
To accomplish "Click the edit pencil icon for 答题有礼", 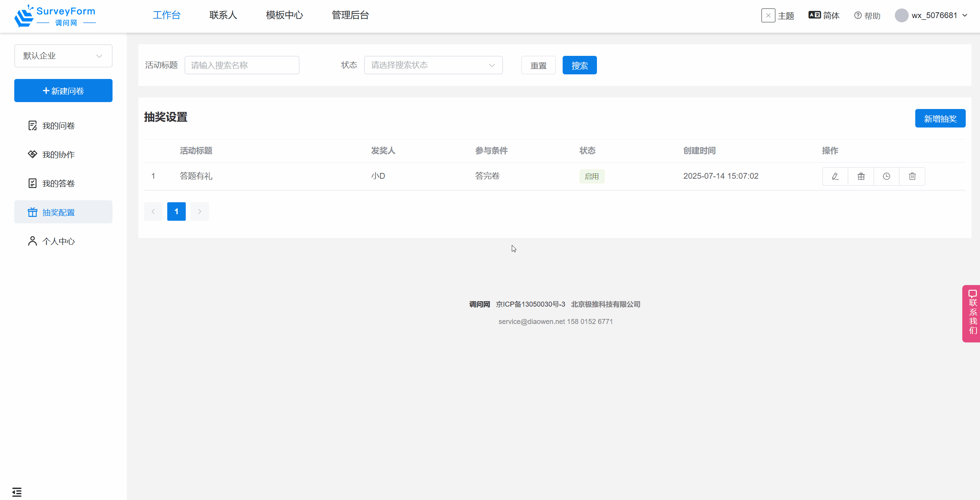I will (835, 176).
